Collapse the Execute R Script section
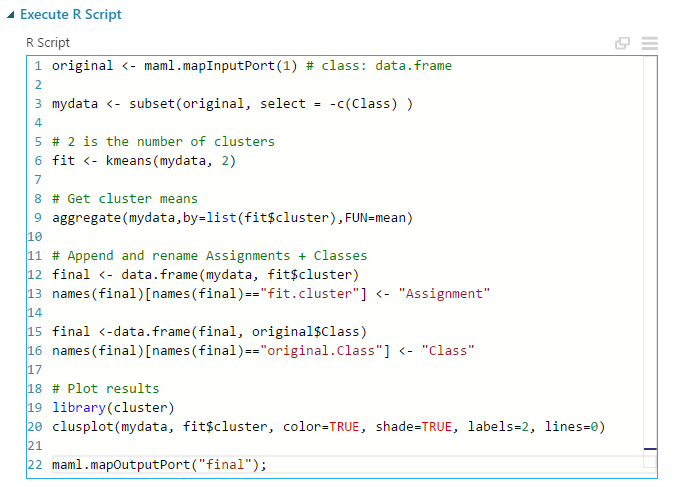 tap(11, 15)
